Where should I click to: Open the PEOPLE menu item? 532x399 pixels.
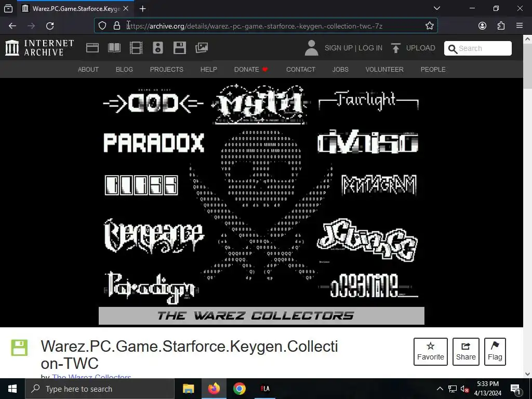(x=433, y=70)
